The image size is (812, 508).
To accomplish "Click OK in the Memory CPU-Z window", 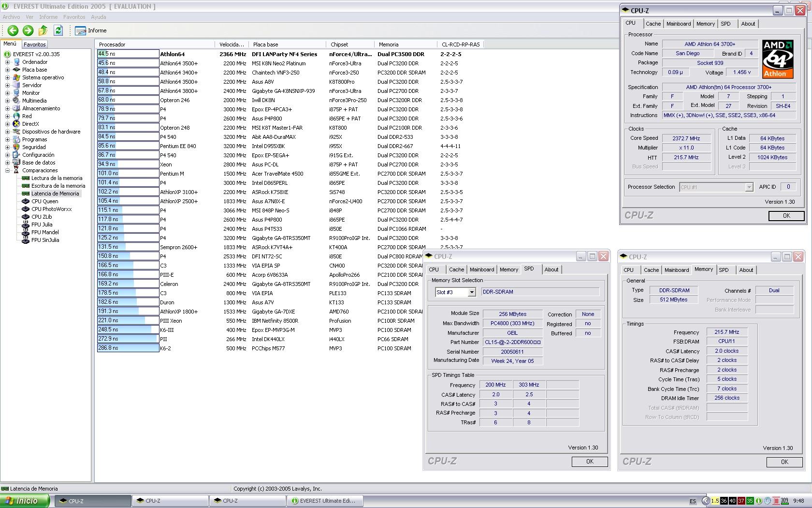I will 784,462.
